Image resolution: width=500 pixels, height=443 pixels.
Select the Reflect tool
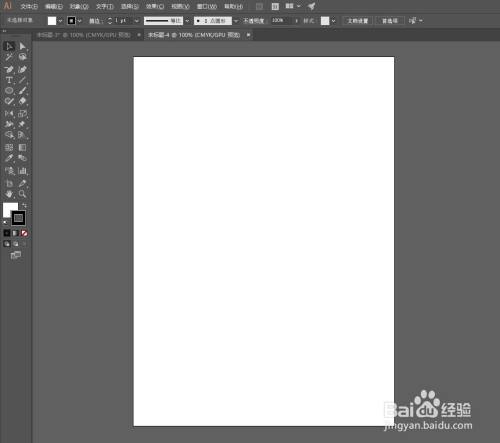[9, 114]
